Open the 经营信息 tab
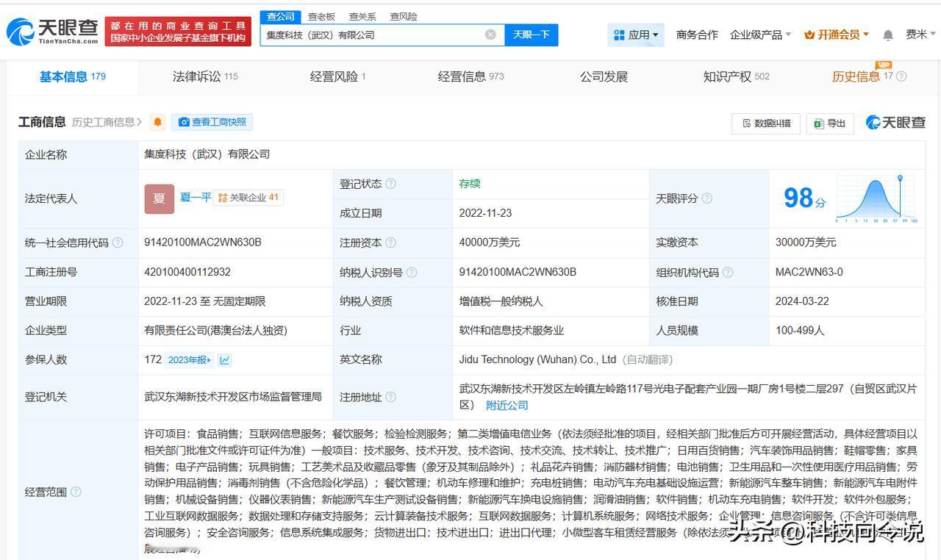 coord(470,76)
